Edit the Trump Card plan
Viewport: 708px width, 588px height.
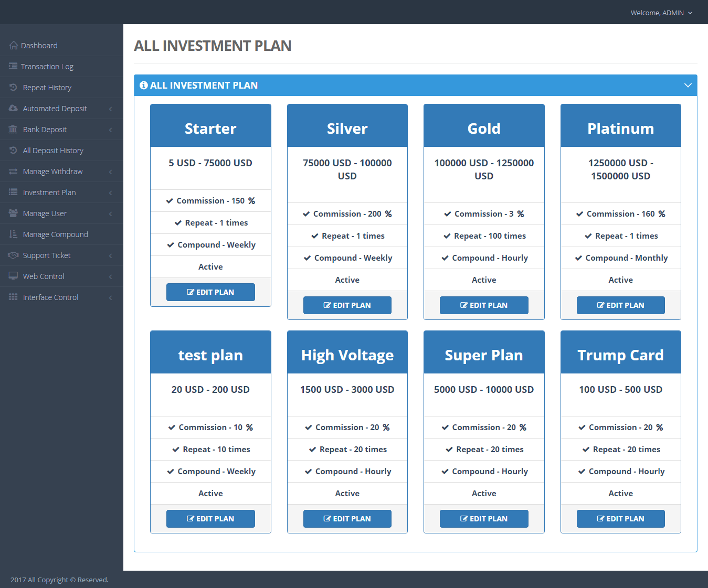(620, 519)
